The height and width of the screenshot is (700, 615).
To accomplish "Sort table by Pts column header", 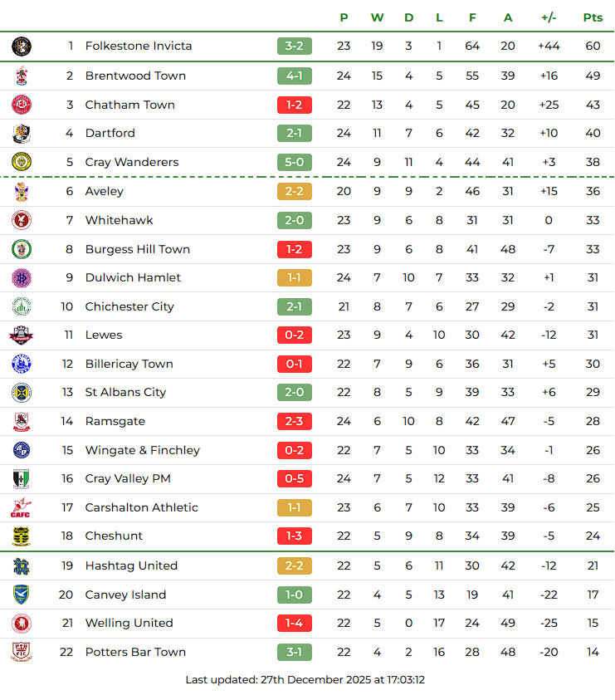I will point(593,17).
